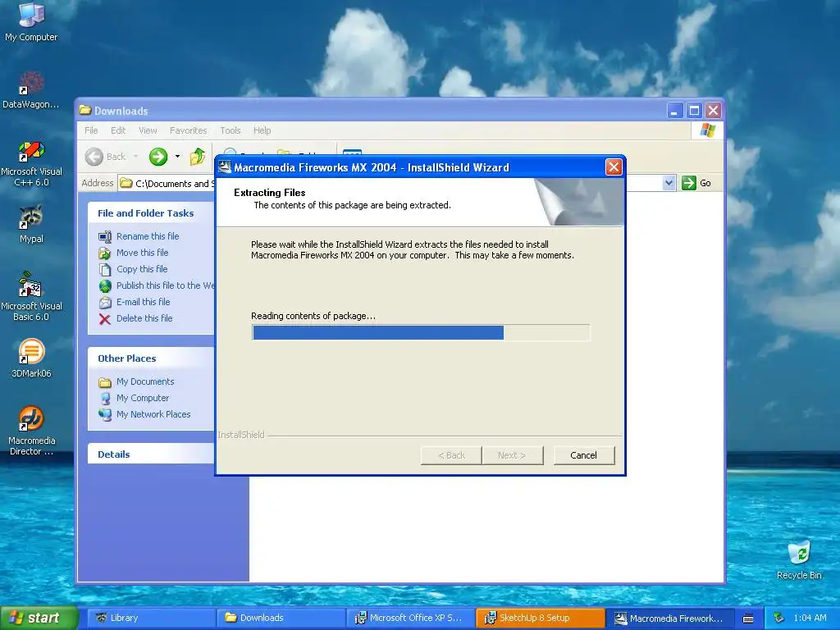Screen dimensions: 840x630
Task: Click the network tray icon beside clock
Action: [779, 618]
